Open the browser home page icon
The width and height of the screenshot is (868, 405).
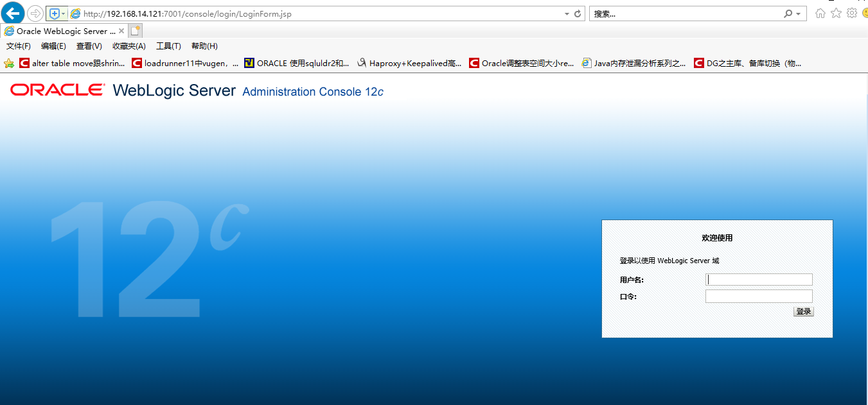point(820,13)
